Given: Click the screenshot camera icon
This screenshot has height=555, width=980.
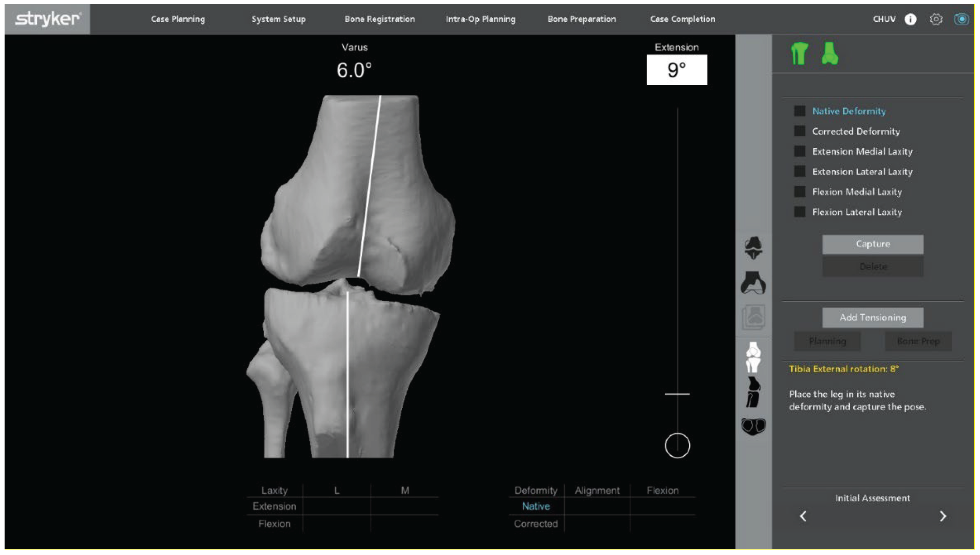Looking at the screenshot, I should click(961, 19).
